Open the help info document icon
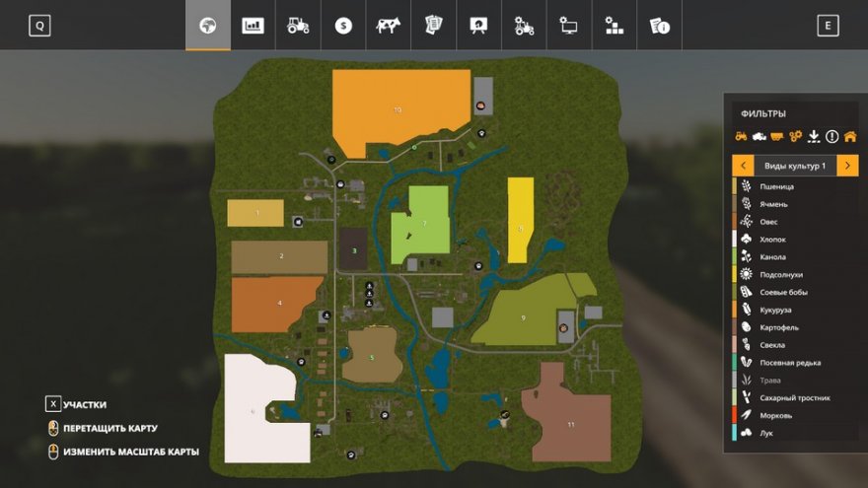Viewport: 868px width, 488px height. pyautogui.click(x=659, y=25)
